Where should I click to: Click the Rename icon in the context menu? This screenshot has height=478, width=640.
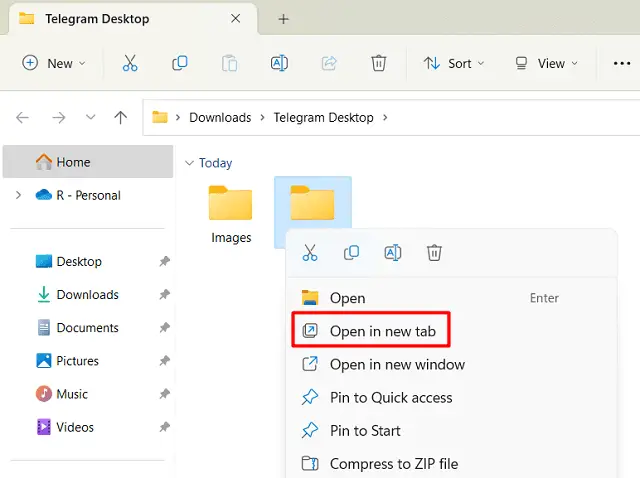[393, 253]
